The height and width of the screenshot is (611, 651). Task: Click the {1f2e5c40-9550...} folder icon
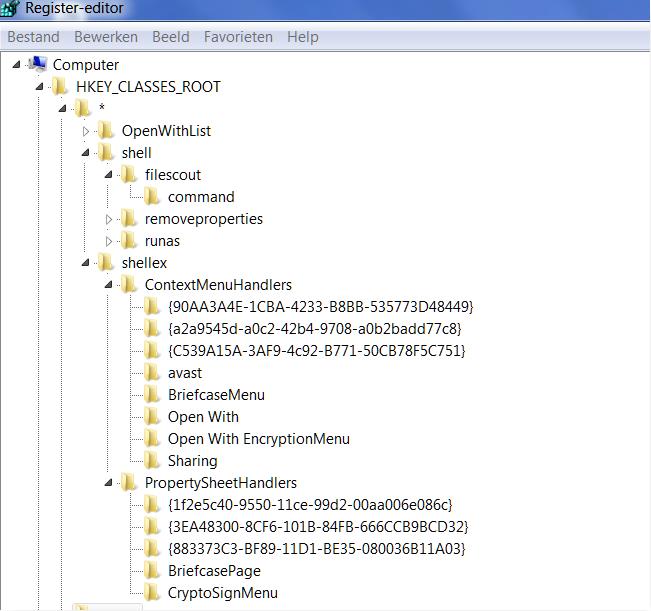click(x=152, y=505)
